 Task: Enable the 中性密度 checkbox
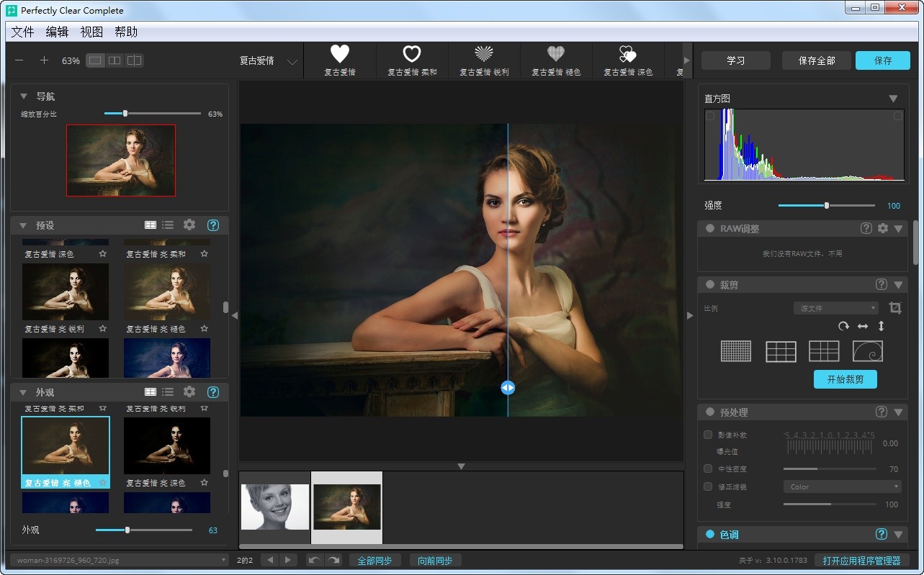coord(708,468)
